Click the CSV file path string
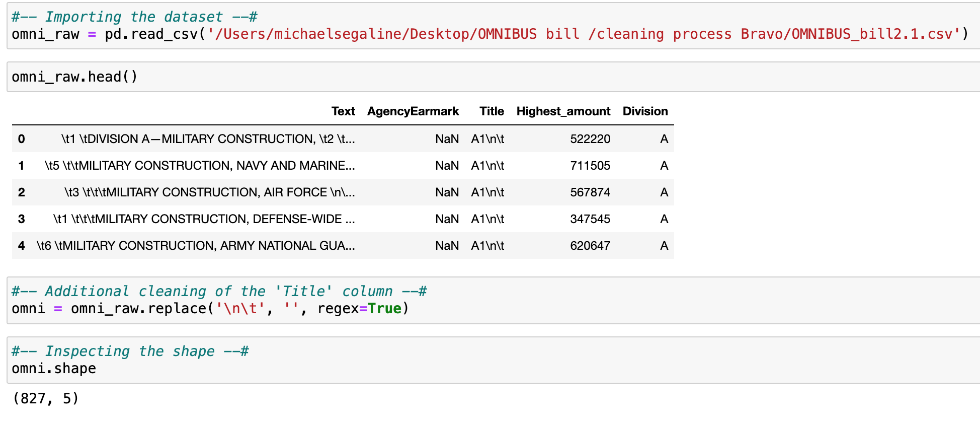Screen dimensions: 980x422 coord(584,34)
